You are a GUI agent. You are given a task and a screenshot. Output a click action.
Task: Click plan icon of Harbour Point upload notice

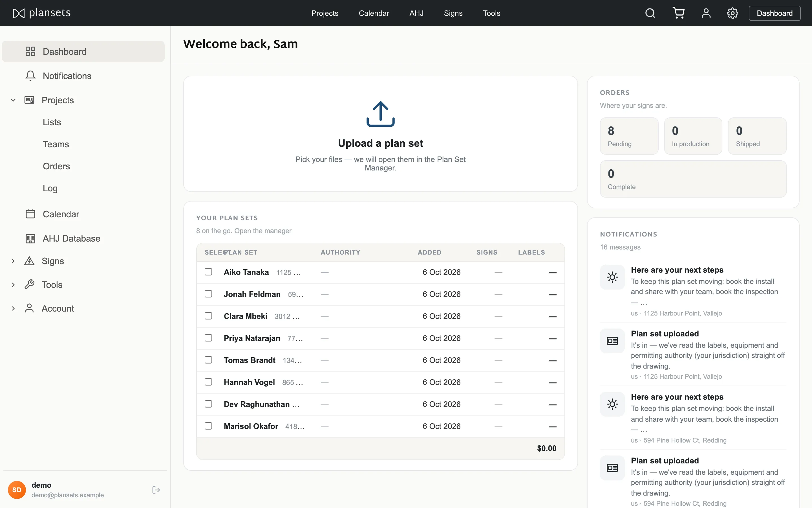(x=612, y=341)
